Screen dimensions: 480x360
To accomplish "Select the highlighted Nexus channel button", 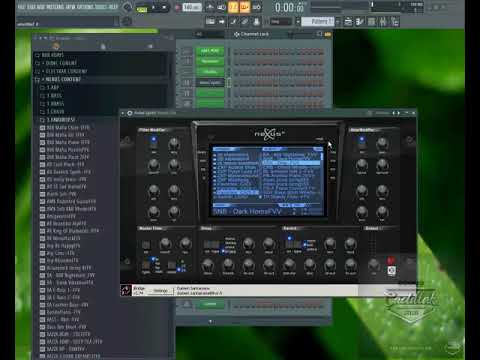I will click(210, 82).
